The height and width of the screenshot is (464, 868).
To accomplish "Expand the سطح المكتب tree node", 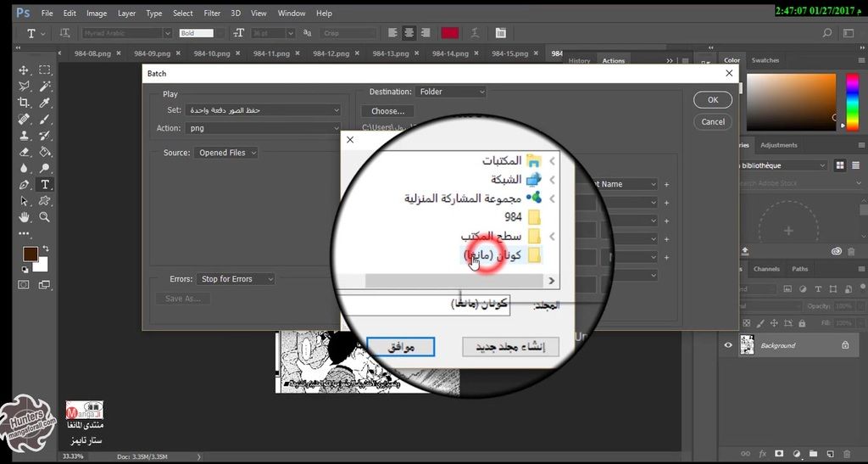I will [x=551, y=237].
